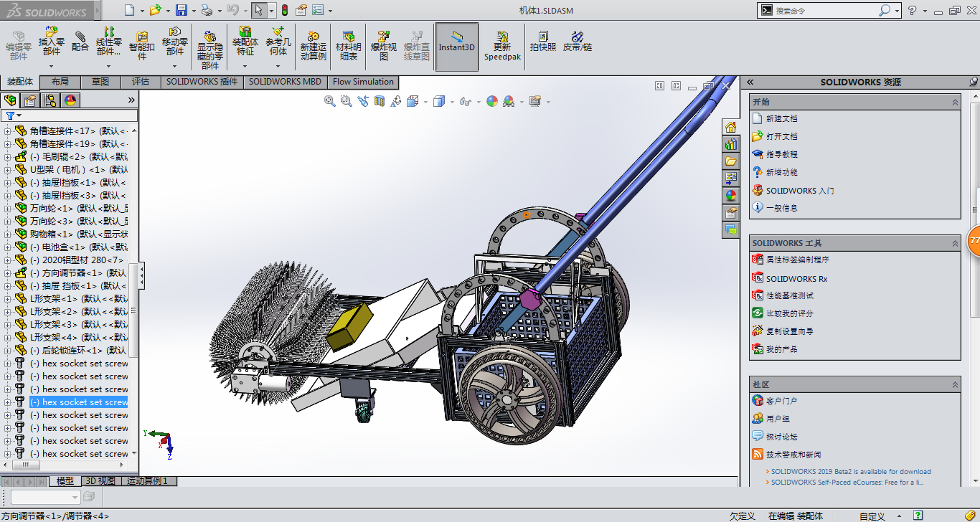The height and width of the screenshot is (522, 980).
Task: Click 性能基准测试 link
Action: click(x=789, y=295)
